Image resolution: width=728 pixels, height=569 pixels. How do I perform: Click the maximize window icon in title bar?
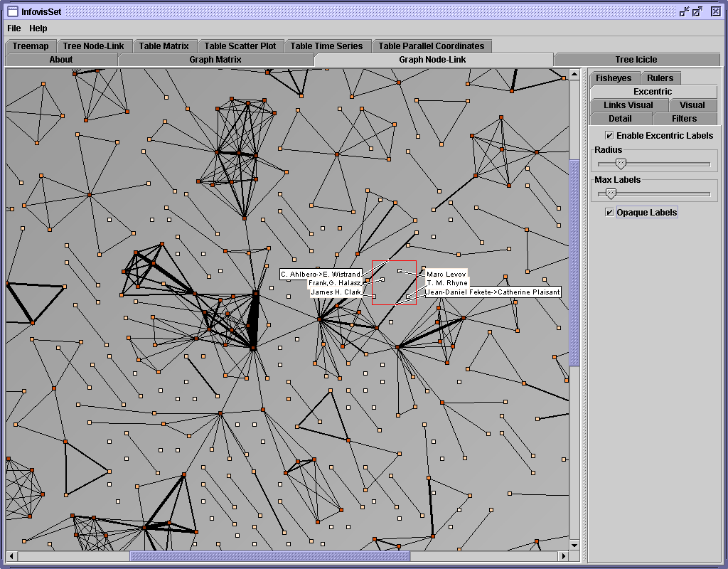697,11
